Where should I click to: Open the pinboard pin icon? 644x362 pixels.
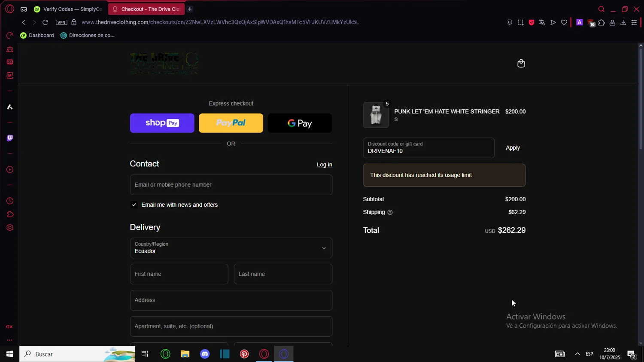tap(510, 22)
